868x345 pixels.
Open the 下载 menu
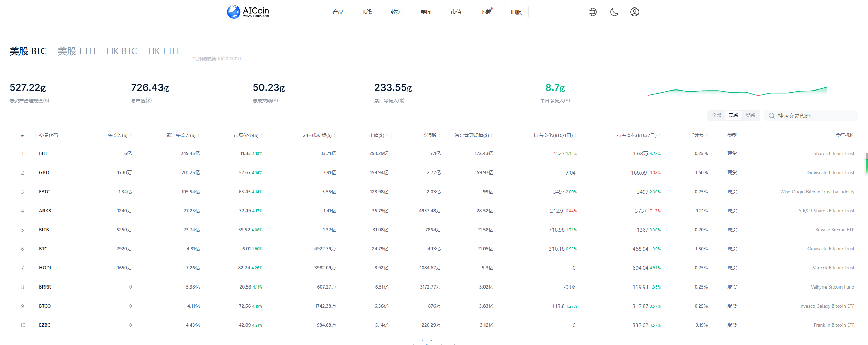point(486,12)
